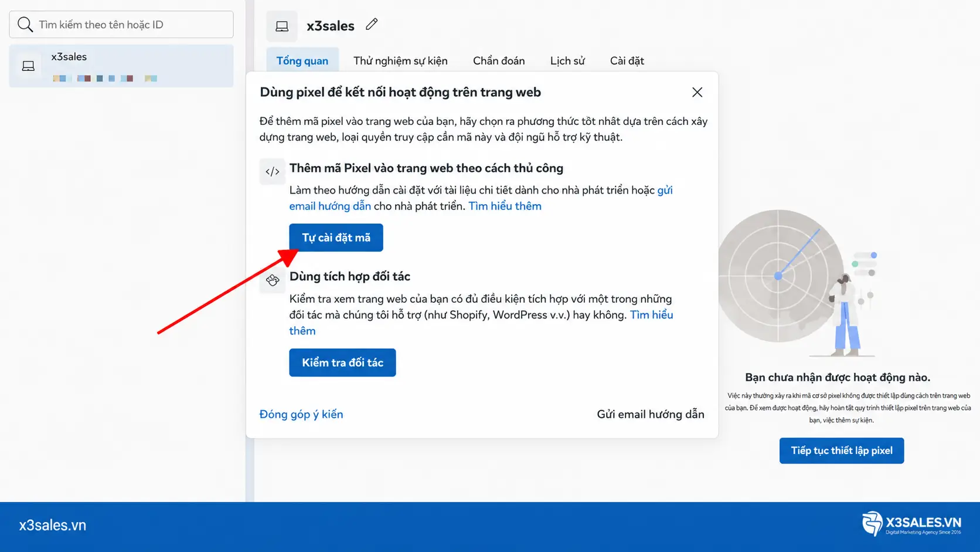Focus the Tìm kiếm theo tên hoặc ID field

click(121, 25)
